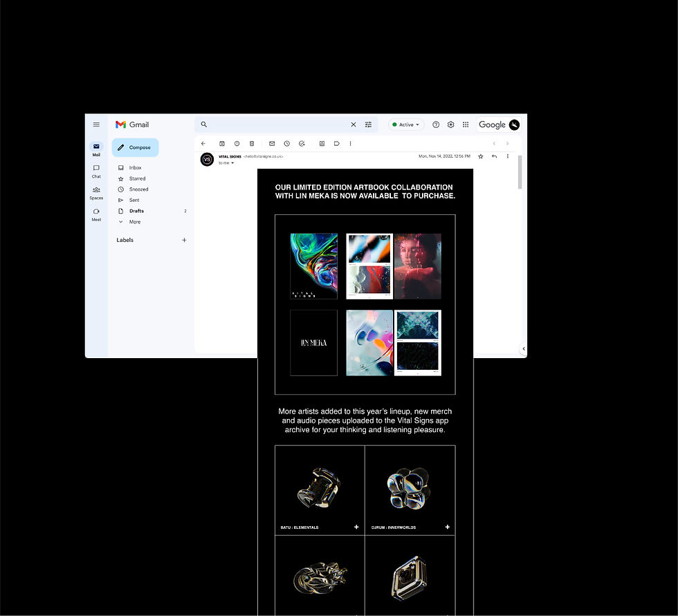Click the search magnifier icon
678x616 pixels.
pyautogui.click(x=203, y=124)
